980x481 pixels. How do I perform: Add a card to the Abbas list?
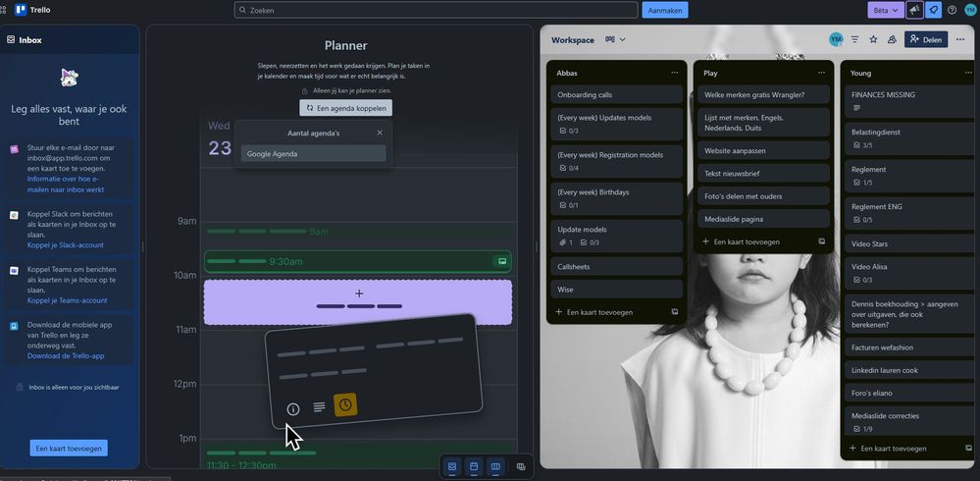pos(600,311)
